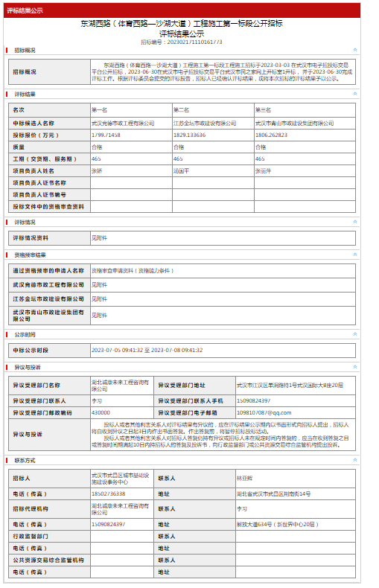The width and height of the screenshot is (379, 588).
Task: Click the 第一名 column header cell
Action: [x=131, y=110]
